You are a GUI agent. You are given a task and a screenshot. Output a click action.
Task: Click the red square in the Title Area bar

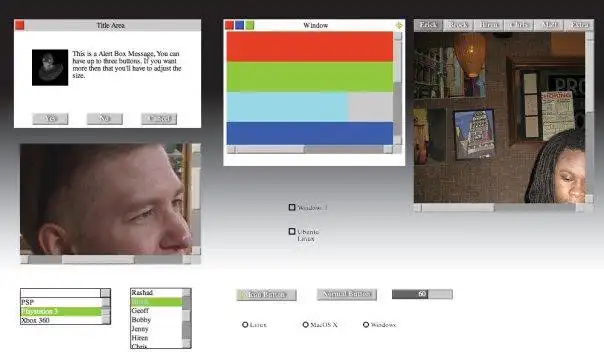pos(20,25)
